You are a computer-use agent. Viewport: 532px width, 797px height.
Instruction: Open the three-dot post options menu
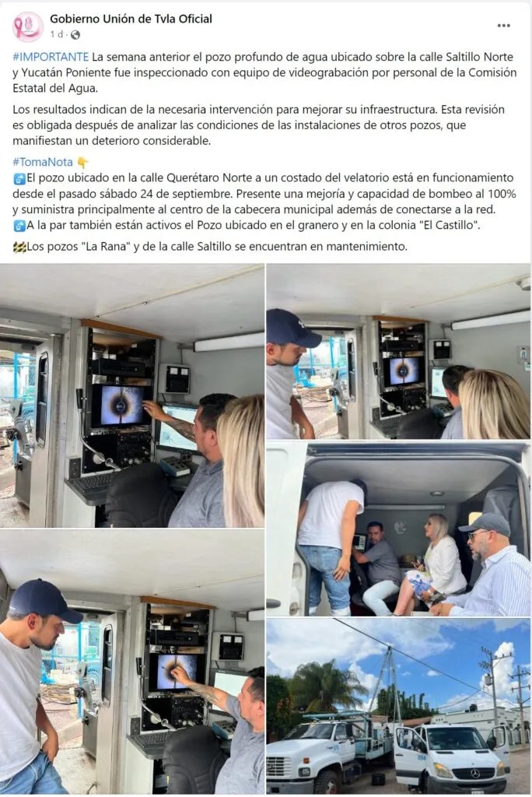tap(503, 26)
